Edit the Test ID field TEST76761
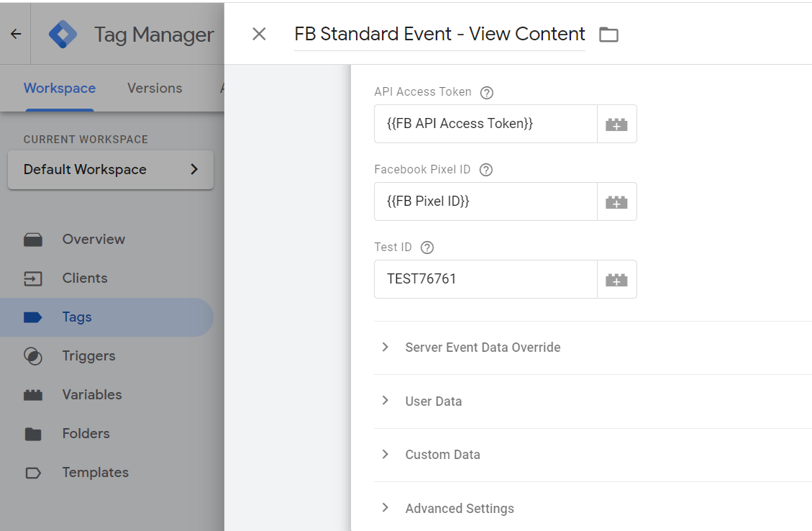 (485, 279)
